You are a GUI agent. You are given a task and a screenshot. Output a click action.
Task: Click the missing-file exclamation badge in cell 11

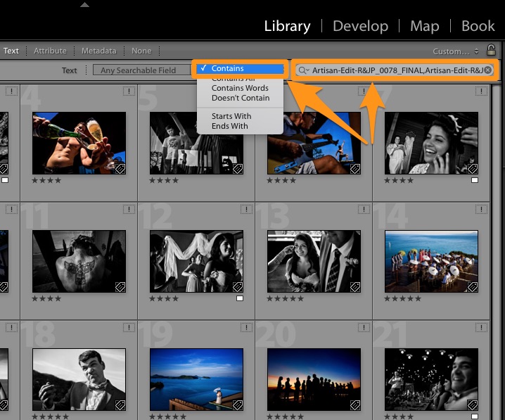click(129, 210)
